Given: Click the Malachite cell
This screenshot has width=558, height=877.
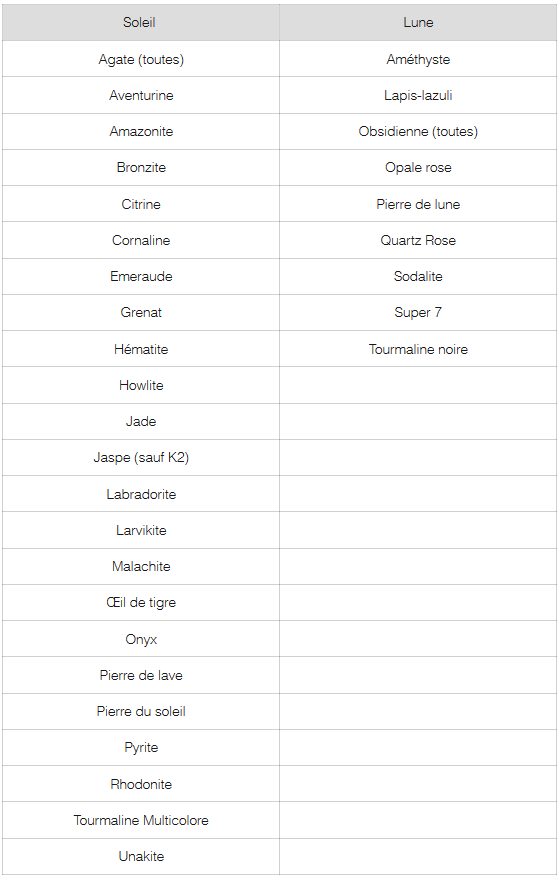Looking at the screenshot, I should (140, 566).
